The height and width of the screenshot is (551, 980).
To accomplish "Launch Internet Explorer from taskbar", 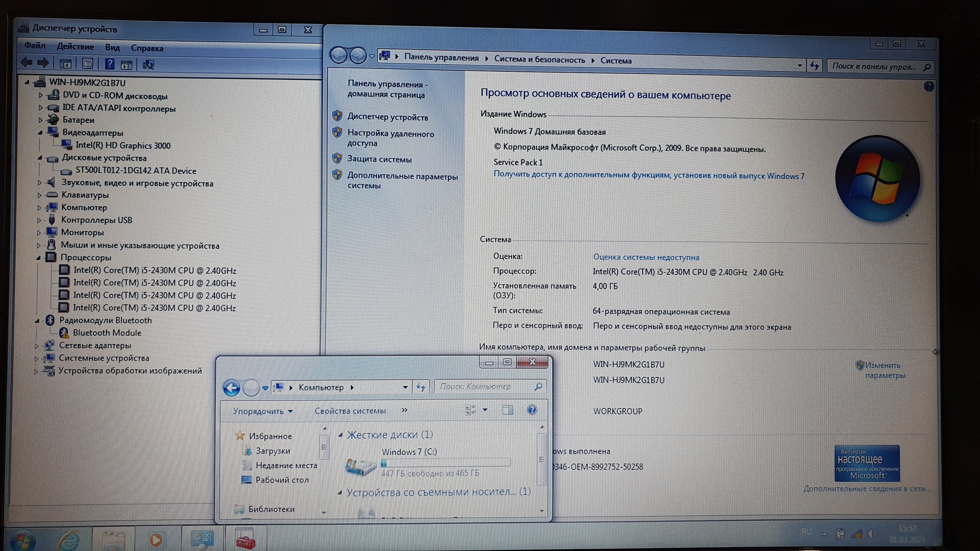I will click(x=69, y=540).
